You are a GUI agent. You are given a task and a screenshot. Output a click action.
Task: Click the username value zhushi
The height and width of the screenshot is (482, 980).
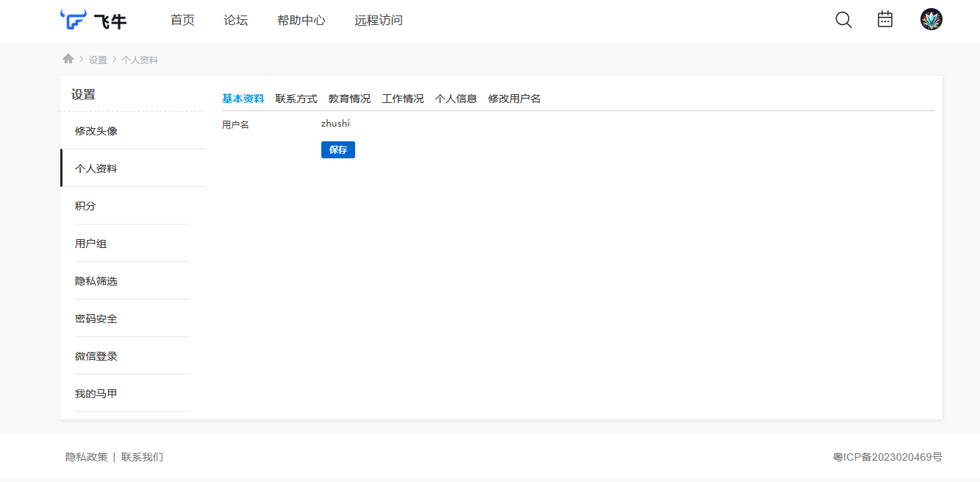[x=335, y=124]
